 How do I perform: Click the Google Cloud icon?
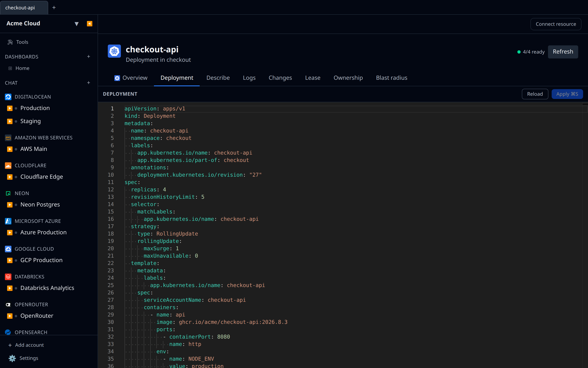pos(8,249)
